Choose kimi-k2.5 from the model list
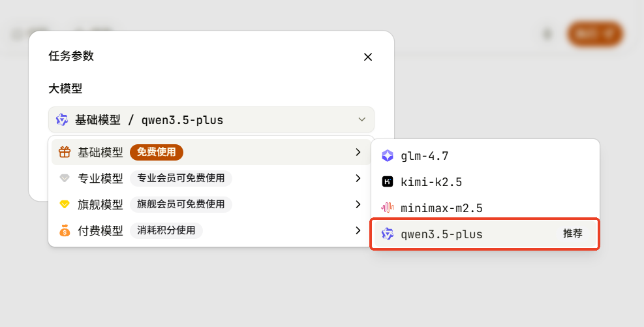Image resolution: width=644 pixels, height=327 pixels. point(485,181)
